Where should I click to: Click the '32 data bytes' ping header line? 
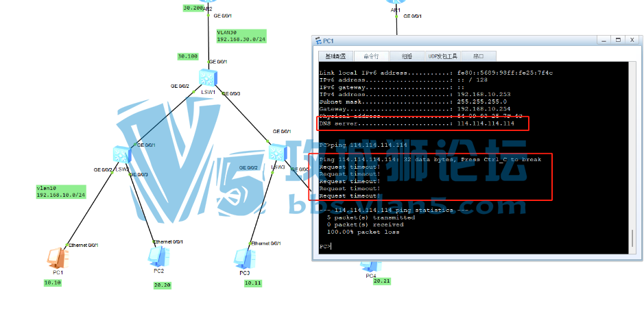click(431, 160)
